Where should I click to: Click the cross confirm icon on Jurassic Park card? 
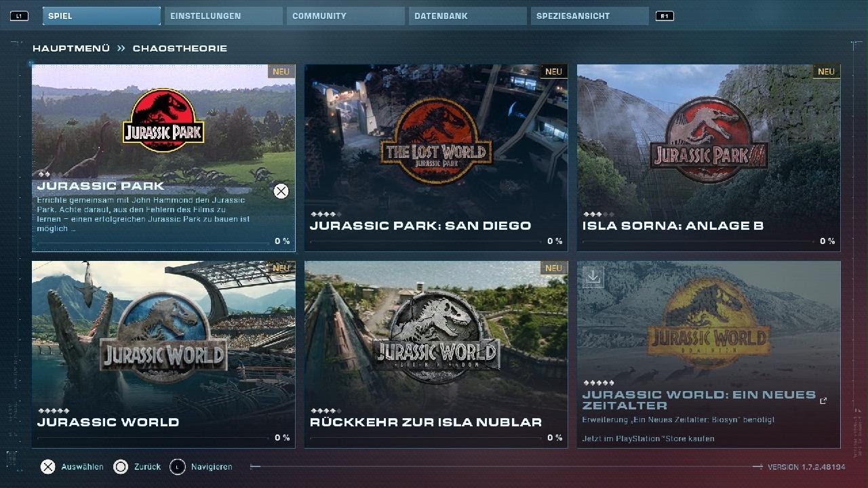pos(281,191)
